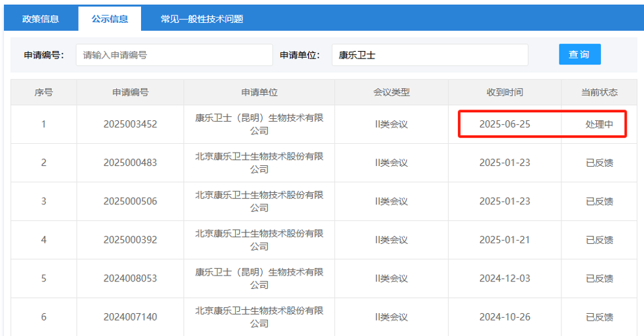The width and height of the screenshot is (644, 336).
Task: Click the date 2024-10-26
Action: tap(505, 317)
